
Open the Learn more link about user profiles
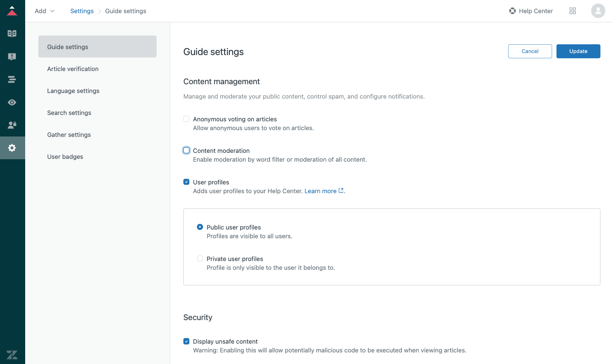[320, 191]
